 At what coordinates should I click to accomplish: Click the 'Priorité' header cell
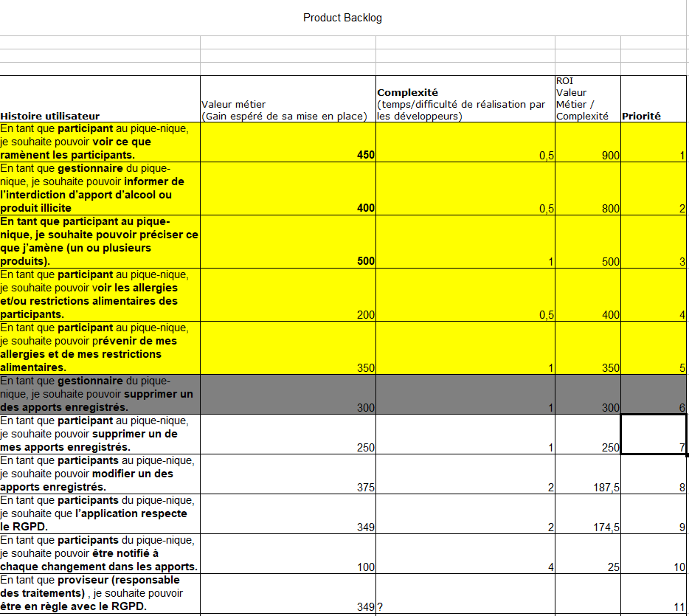click(x=654, y=99)
